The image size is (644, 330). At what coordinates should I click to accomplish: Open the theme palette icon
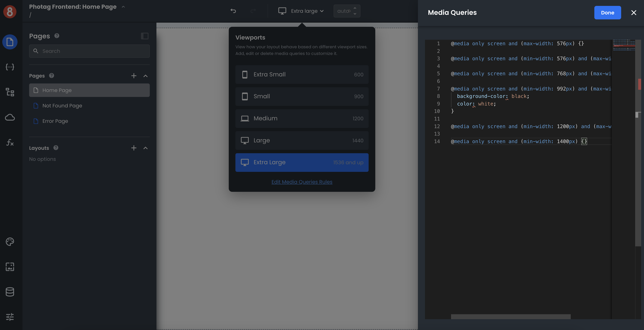coord(10,242)
